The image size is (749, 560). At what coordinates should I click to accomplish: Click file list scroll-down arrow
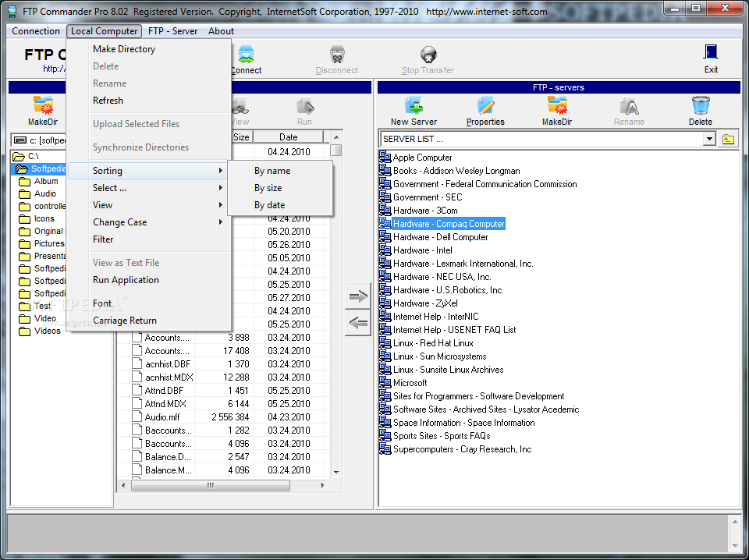click(336, 472)
